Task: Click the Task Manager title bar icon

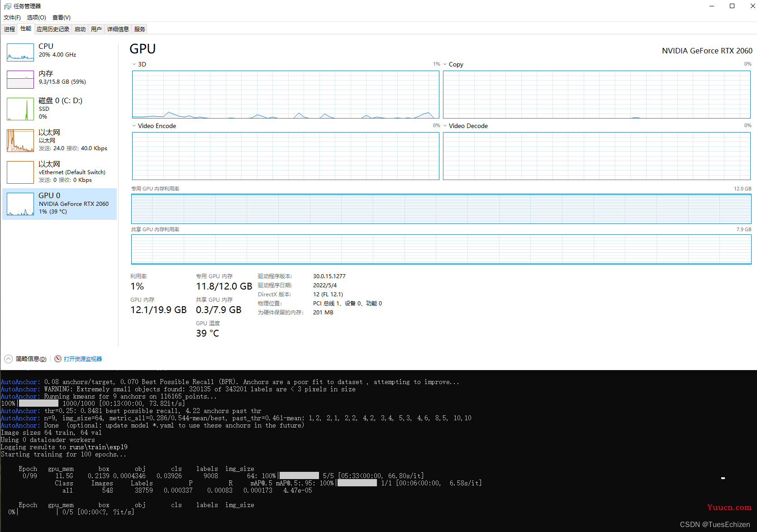Action: [7, 6]
